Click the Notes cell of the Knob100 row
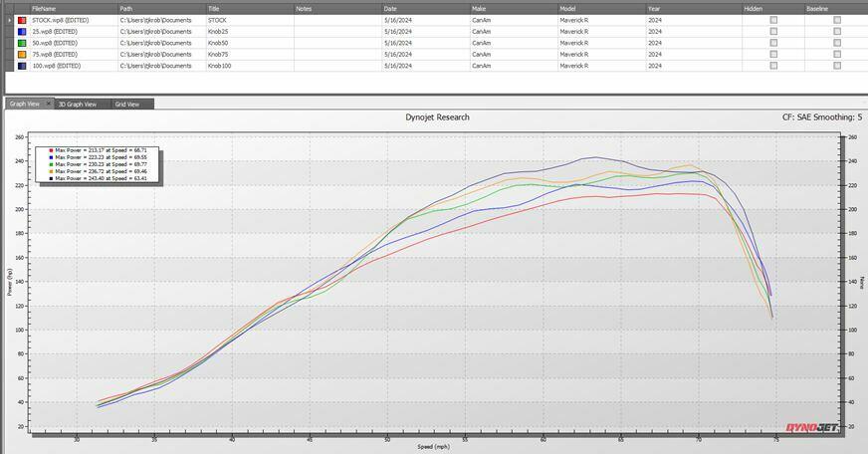The height and width of the screenshot is (454, 868). click(337, 66)
